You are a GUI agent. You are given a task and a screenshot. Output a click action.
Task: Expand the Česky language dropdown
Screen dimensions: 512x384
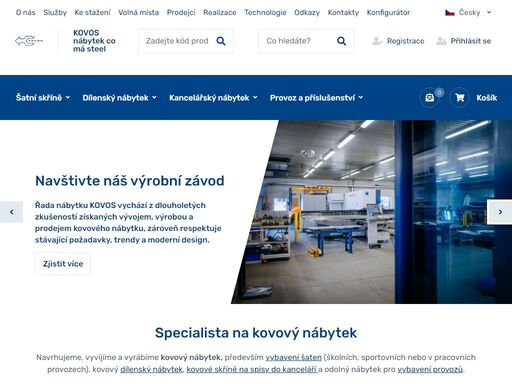coord(469,13)
